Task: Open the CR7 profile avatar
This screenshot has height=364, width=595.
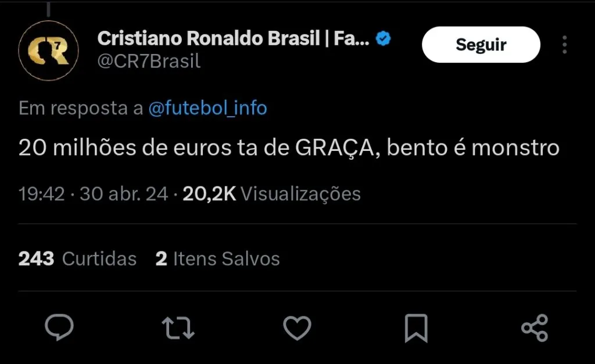Action: click(x=48, y=52)
